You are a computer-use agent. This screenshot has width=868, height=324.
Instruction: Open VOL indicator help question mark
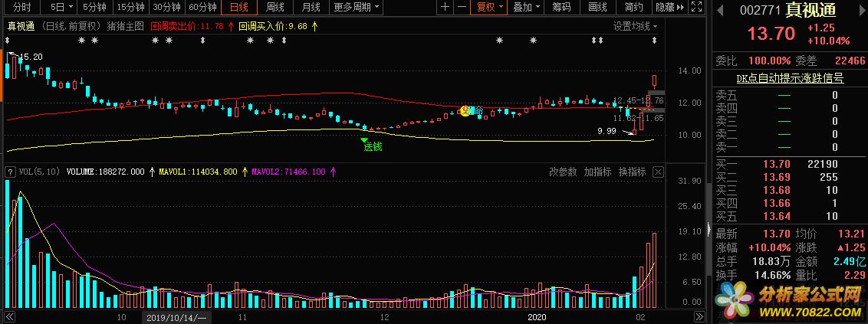pyautogui.click(x=10, y=172)
